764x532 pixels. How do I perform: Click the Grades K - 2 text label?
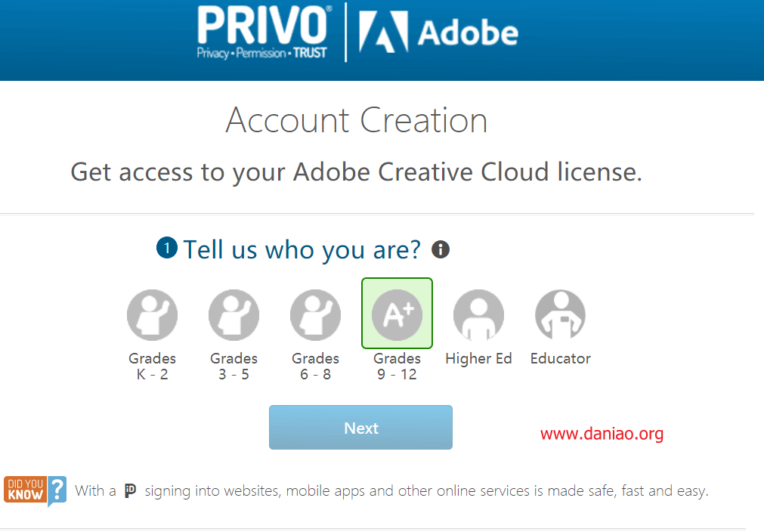click(x=152, y=367)
